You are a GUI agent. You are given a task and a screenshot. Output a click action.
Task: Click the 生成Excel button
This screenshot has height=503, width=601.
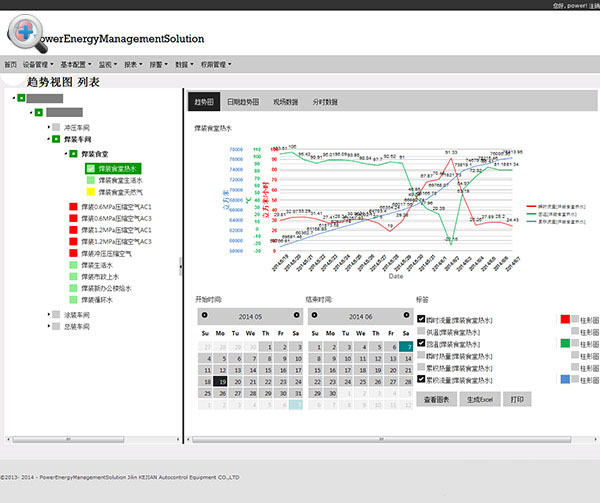480,399
